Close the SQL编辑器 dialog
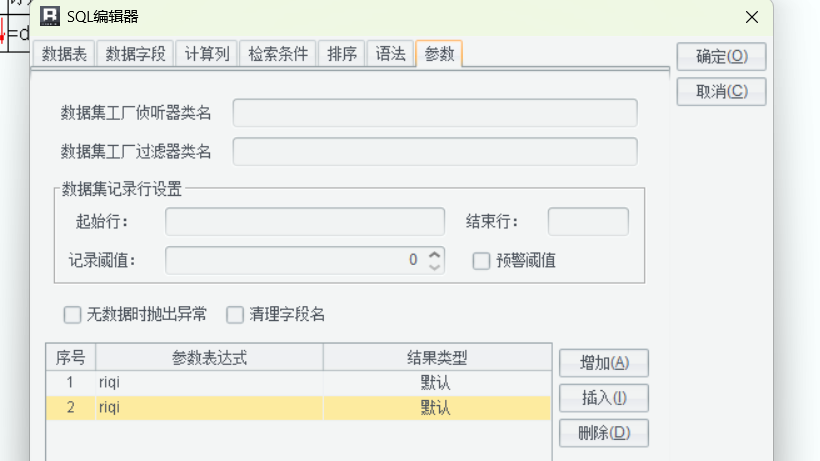820x461 pixels. click(x=751, y=15)
